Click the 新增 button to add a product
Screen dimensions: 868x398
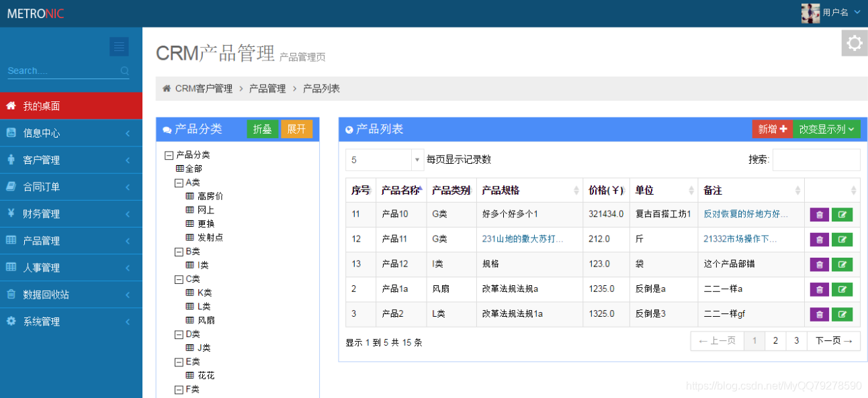coord(773,128)
